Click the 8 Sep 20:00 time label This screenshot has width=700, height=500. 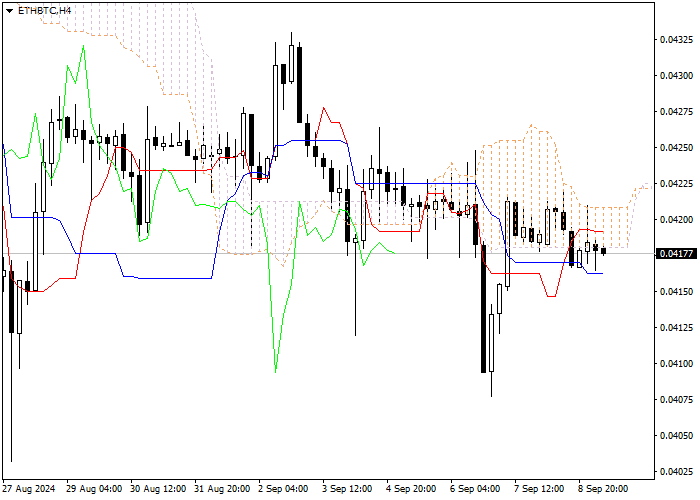tap(603, 489)
